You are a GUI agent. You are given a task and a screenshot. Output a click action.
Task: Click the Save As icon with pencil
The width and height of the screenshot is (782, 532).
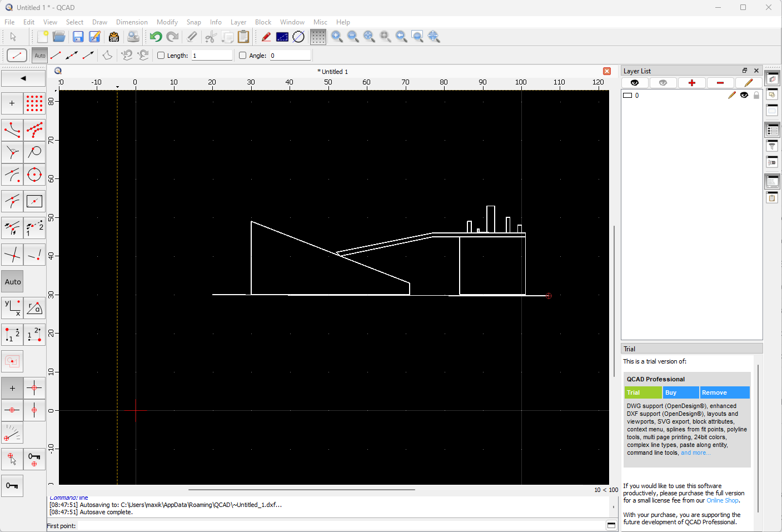point(95,37)
